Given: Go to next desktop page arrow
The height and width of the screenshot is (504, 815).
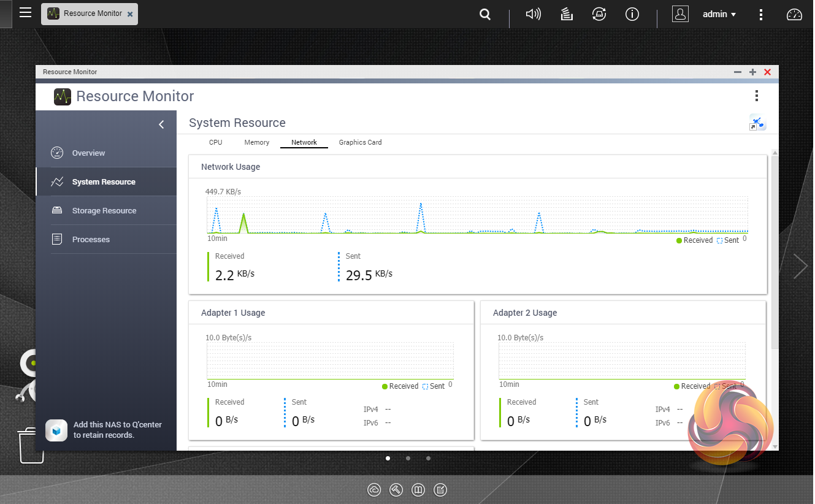Looking at the screenshot, I should point(800,266).
